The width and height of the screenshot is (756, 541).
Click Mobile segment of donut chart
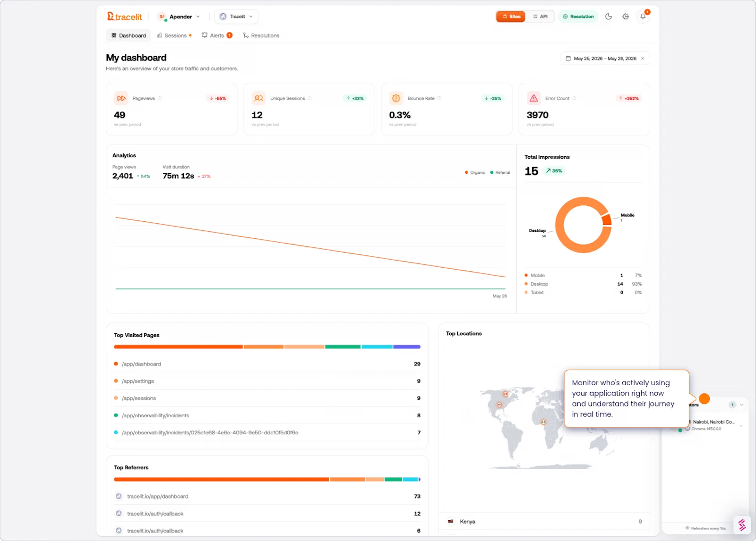[607, 219]
